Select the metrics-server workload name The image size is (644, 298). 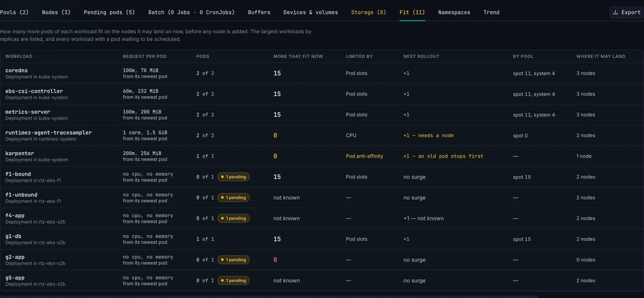click(28, 112)
